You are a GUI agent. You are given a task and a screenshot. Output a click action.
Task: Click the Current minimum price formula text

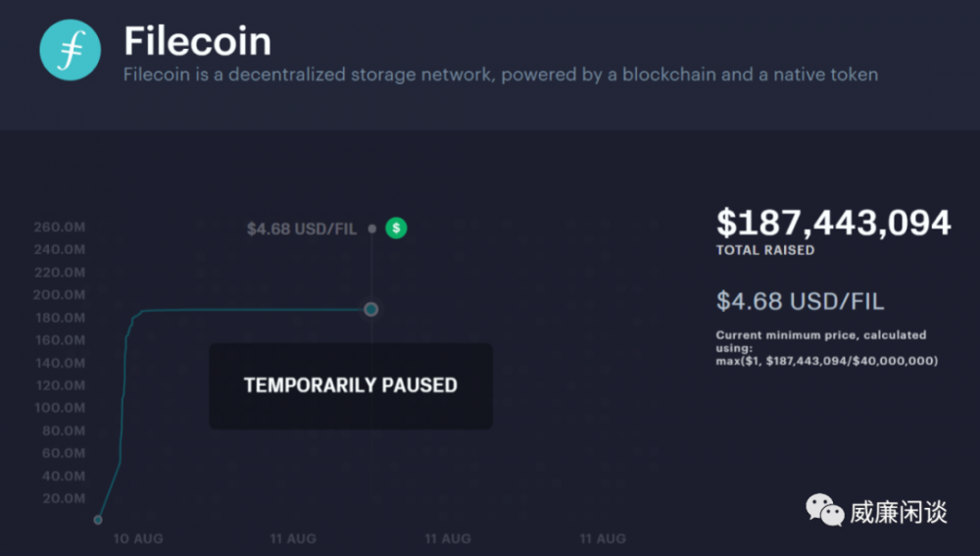(x=826, y=348)
